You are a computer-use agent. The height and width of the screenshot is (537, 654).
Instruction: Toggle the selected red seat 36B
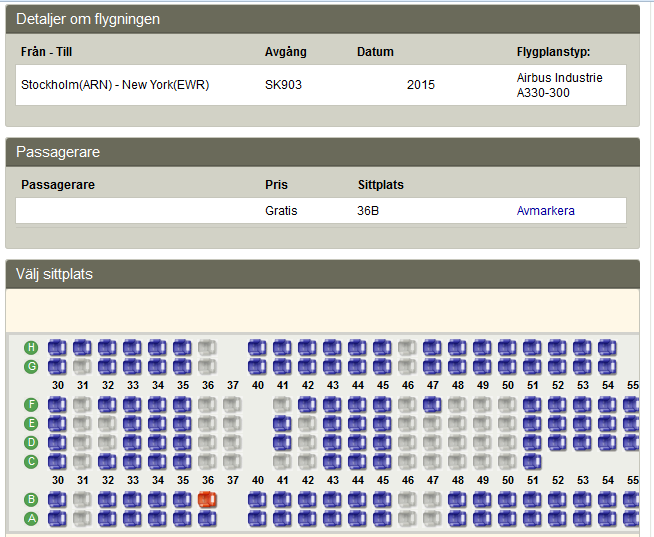pos(207,499)
